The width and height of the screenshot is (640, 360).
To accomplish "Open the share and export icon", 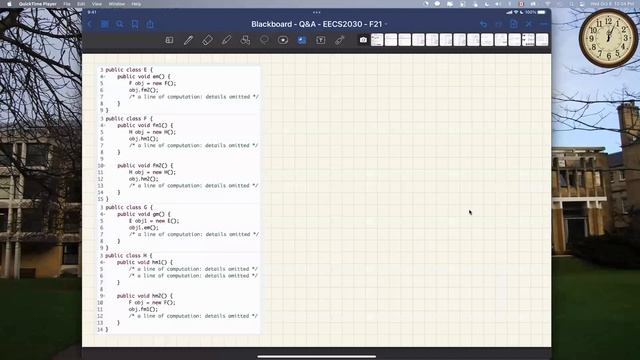I will click(x=150, y=24).
